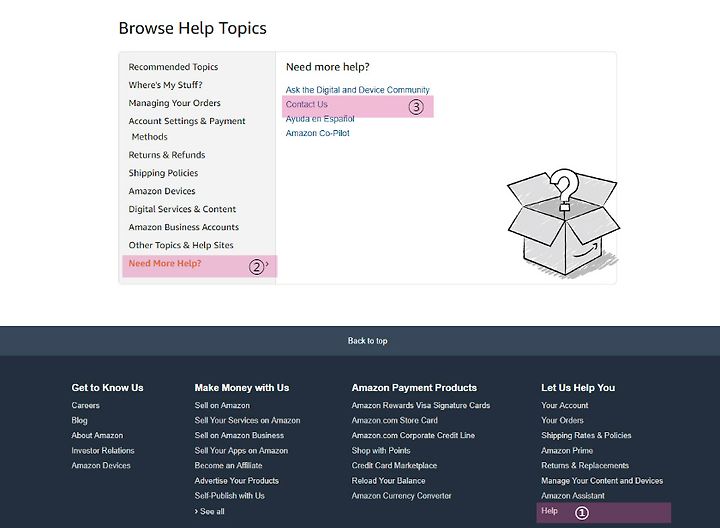Open Amazon Devices link in footer
Screen dimensions: 720x528
pos(101,466)
